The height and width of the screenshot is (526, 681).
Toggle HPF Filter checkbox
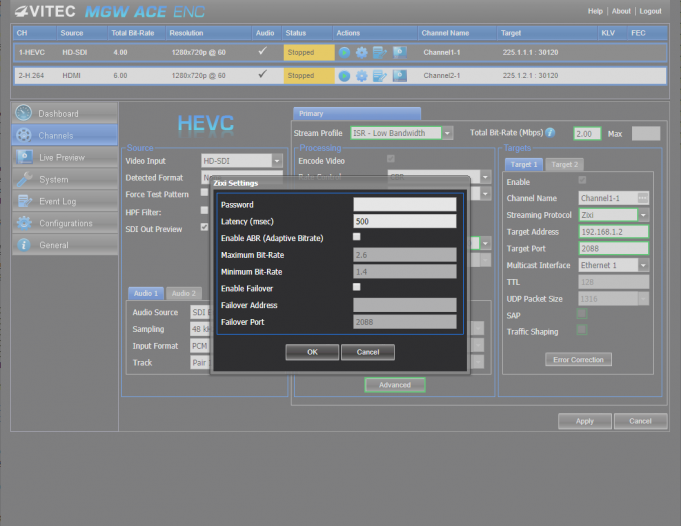point(204,210)
